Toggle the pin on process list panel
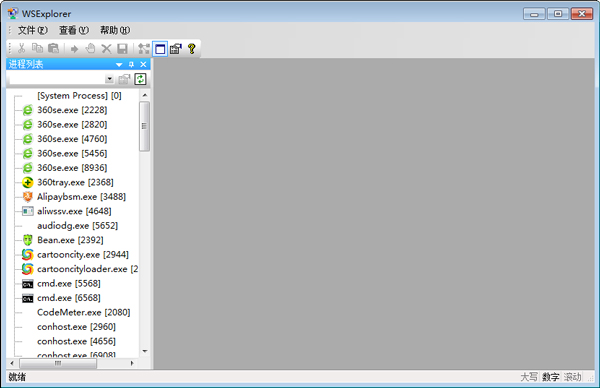 (x=131, y=64)
